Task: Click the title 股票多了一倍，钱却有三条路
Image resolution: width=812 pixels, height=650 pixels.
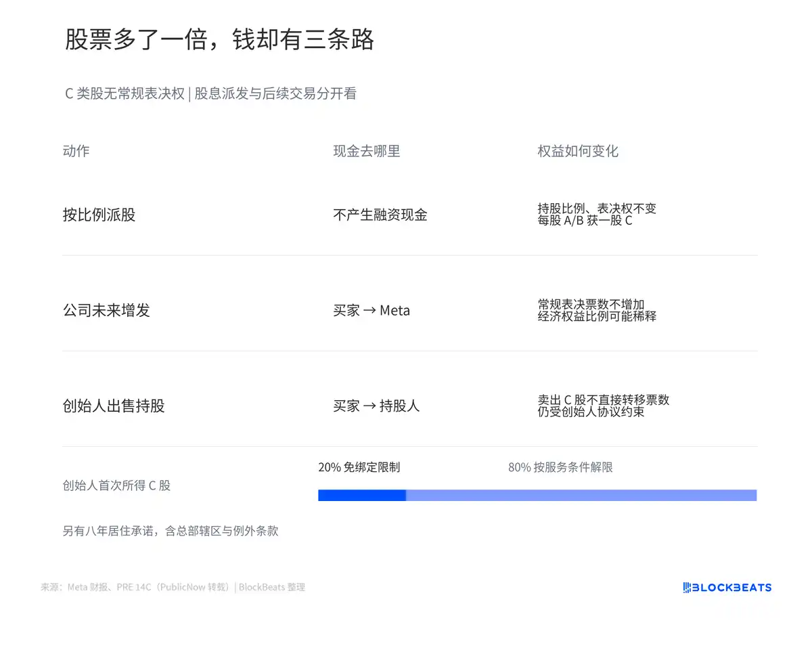Action: point(219,40)
